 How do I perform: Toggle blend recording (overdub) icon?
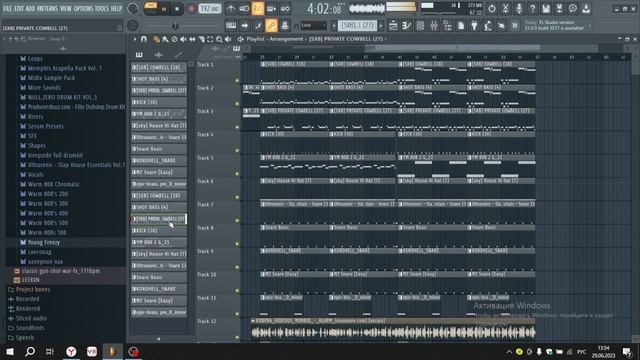pyautogui.click(x=271, y=9)
